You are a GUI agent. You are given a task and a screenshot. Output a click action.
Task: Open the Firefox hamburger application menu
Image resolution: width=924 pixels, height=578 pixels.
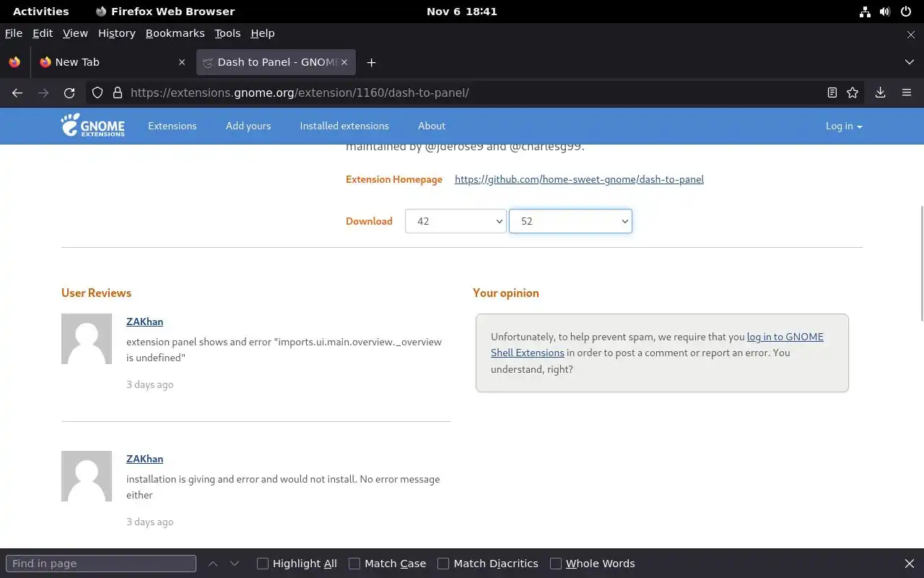[x=907, y=92]
